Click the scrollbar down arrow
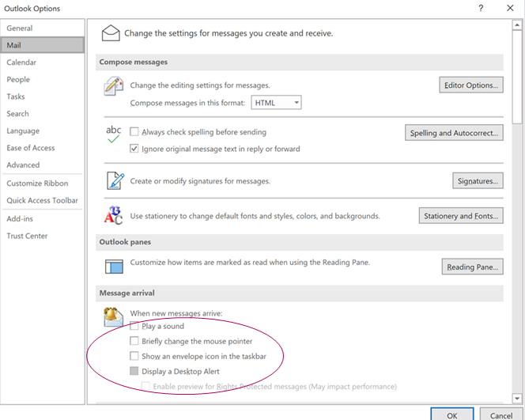 (x=517, y=398)
